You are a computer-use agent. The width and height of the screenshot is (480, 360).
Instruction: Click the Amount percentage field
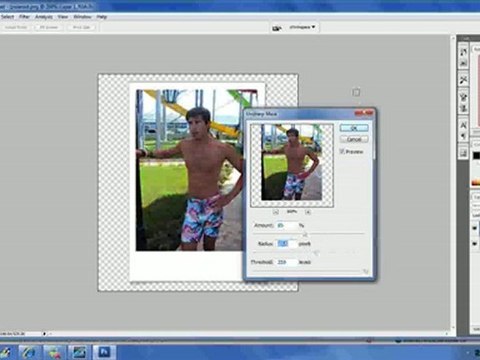tap(286, 226)
